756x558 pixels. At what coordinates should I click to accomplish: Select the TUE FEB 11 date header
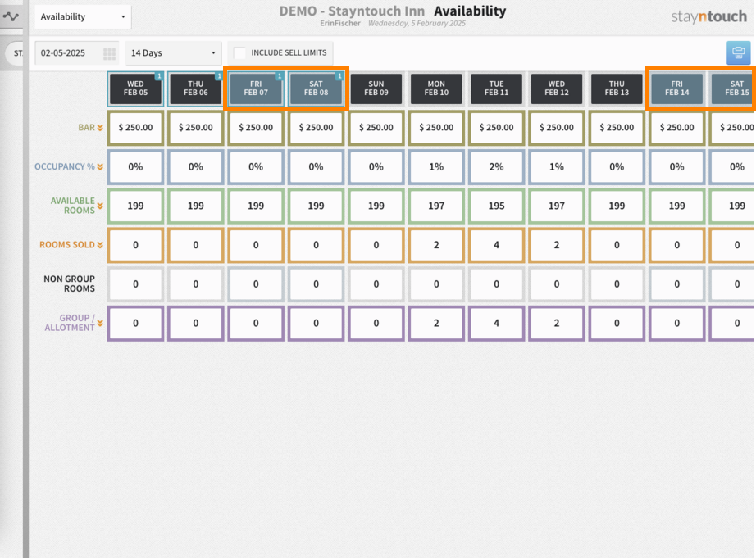(497, 88)
